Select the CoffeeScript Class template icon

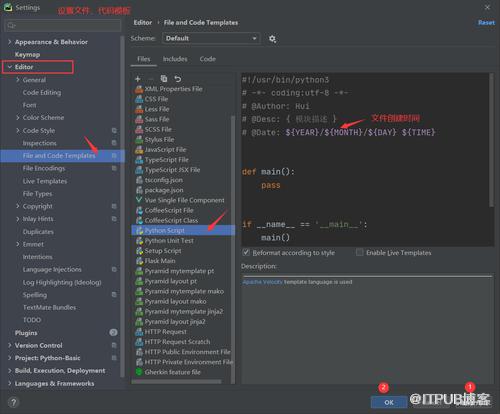tap(139, 220)
